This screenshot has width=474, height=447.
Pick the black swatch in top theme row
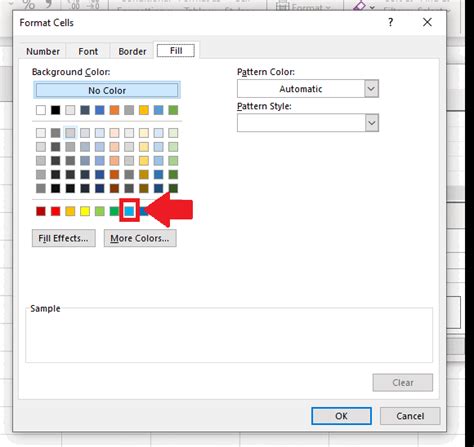pyautogui.click(x=55, y=110)
